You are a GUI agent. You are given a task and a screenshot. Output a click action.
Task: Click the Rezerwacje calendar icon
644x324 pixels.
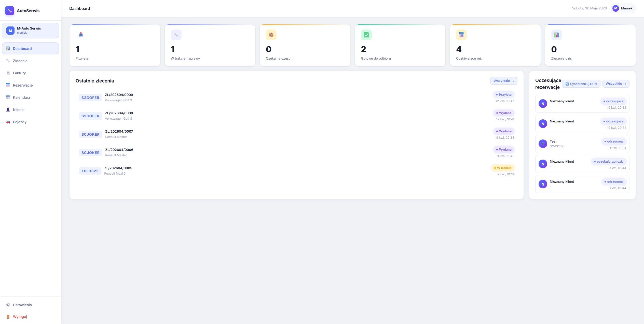pos(8,85)
